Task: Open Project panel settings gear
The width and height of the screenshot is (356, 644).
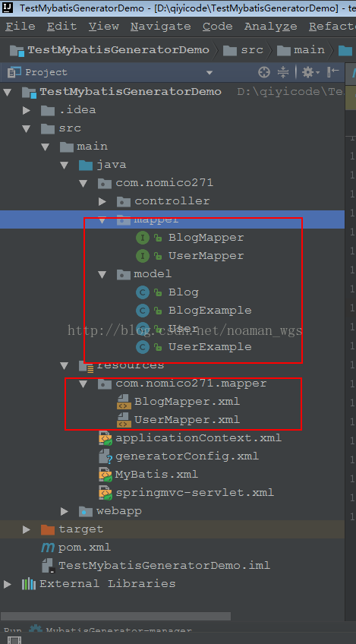Action: pyautogui.click(x=310, y=73)
